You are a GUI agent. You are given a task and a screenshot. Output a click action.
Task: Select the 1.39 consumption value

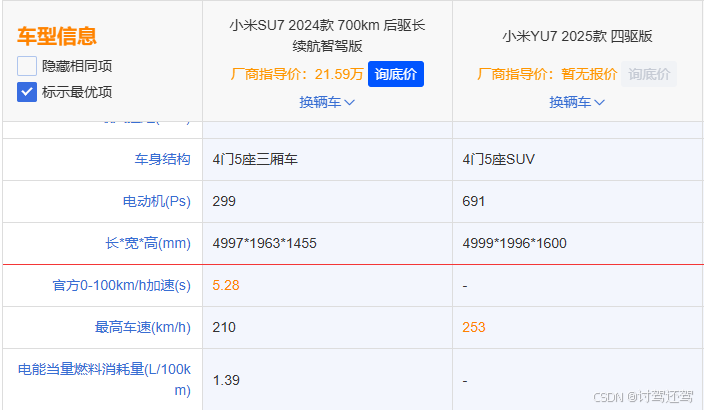[226, 380]
